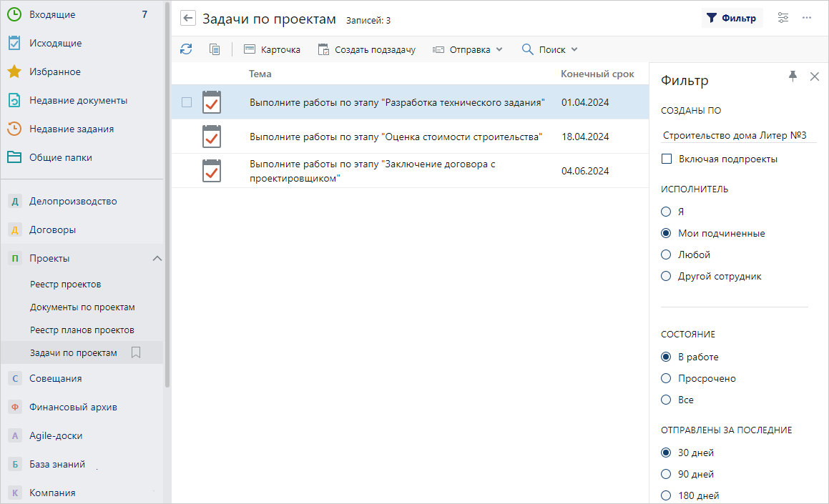
Task: Click the back arrow beside Задачи по проектам
Action: (188, 19)
